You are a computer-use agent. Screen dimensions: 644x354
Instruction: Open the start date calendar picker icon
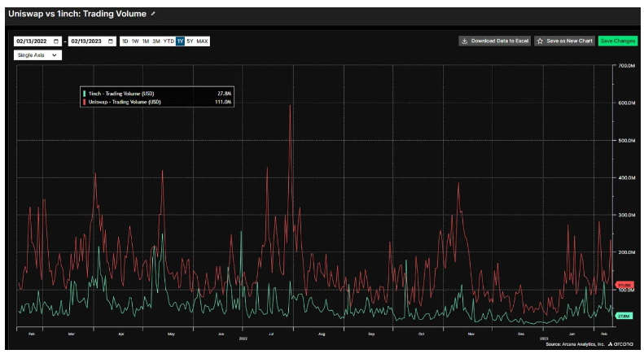[x=56, y=41]
